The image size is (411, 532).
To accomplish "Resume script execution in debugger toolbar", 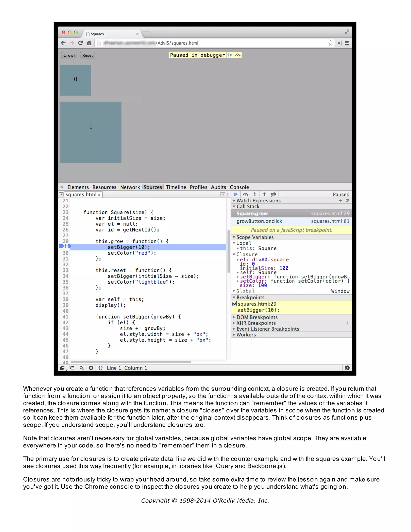I will (x=236, y=194).
